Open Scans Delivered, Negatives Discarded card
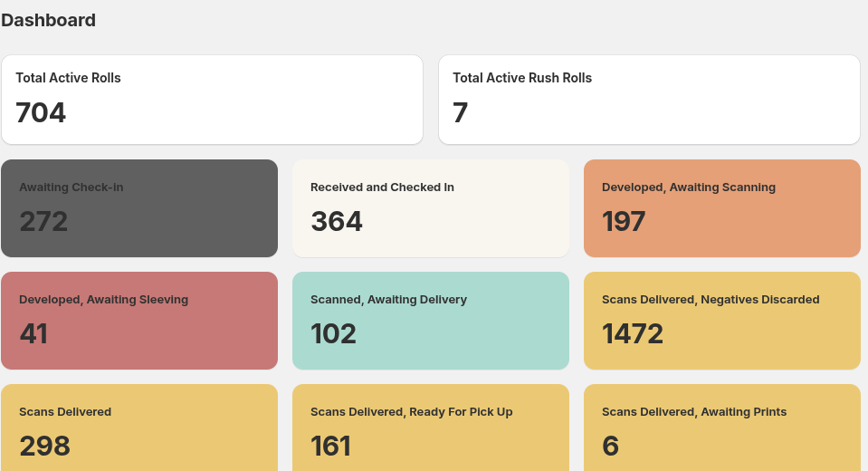This screenshot has width=868, height=471. click(722, 321)
